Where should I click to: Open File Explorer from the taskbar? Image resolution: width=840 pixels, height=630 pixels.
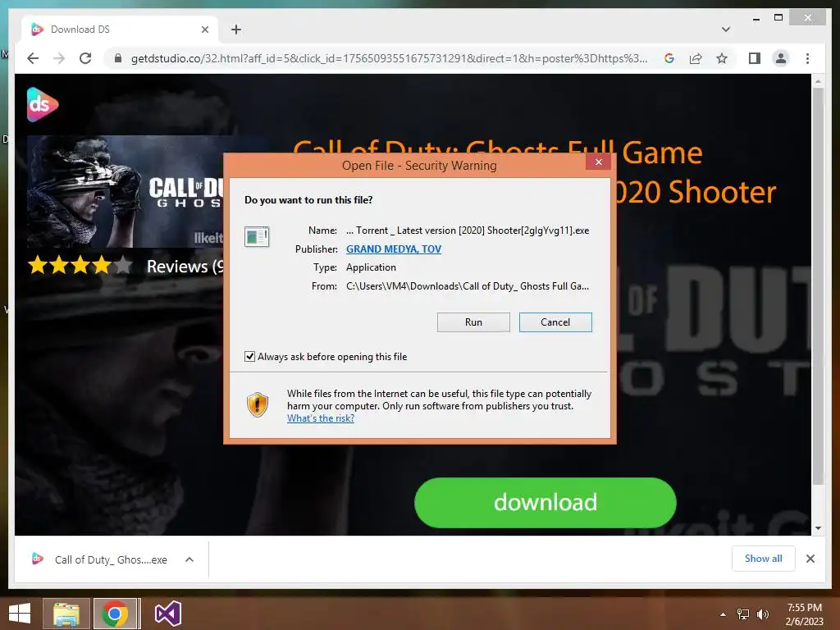(x=66, y=614)
